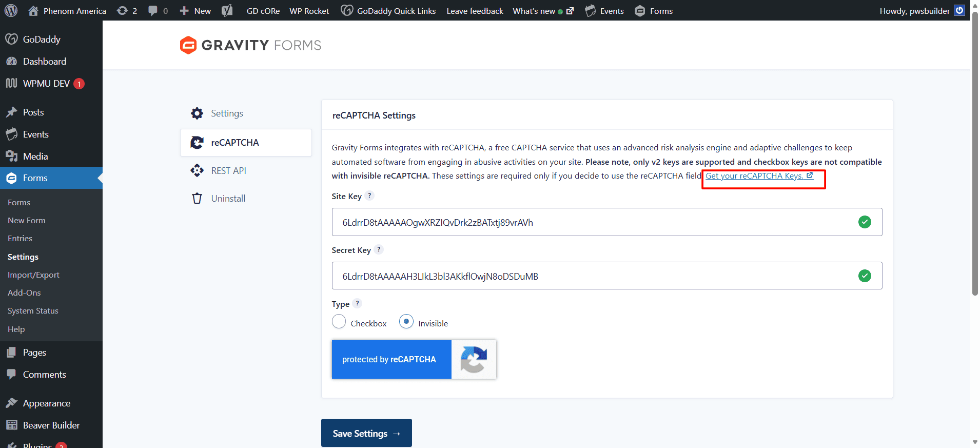
Task: Open the Plugins menu item in sidebar
Action: coord(37,444)
